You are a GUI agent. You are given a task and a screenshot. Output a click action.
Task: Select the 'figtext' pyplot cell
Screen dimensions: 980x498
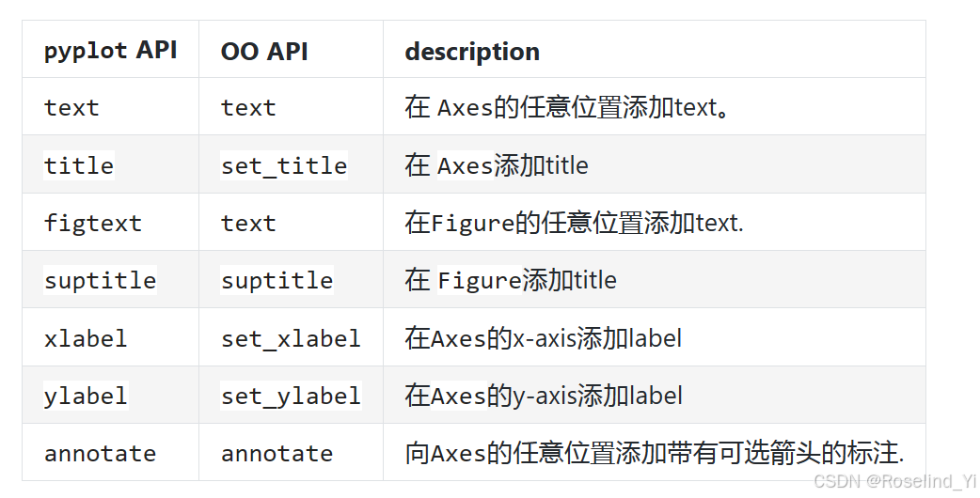[92, 224]
